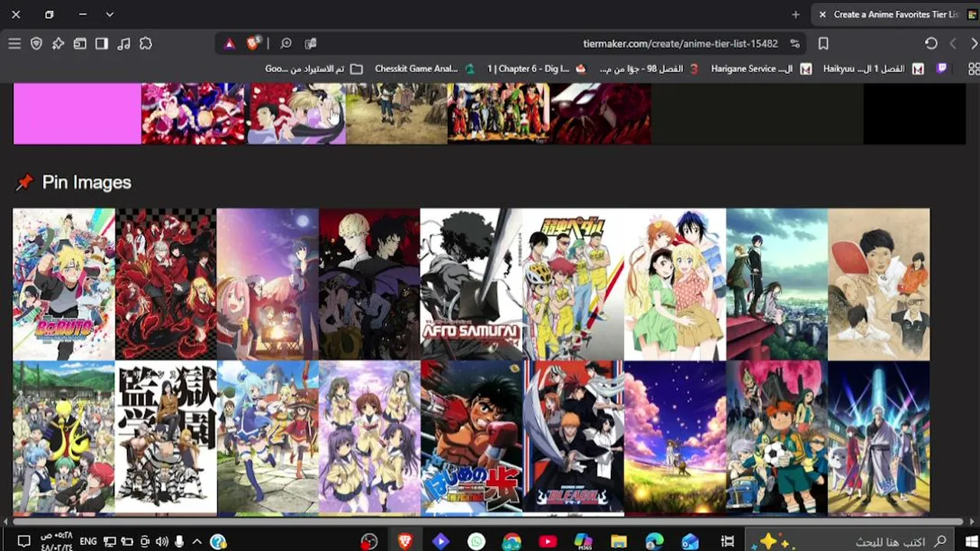Open the Haikyuu bookmark
The image size is (980, 551).
click(873, 69)
